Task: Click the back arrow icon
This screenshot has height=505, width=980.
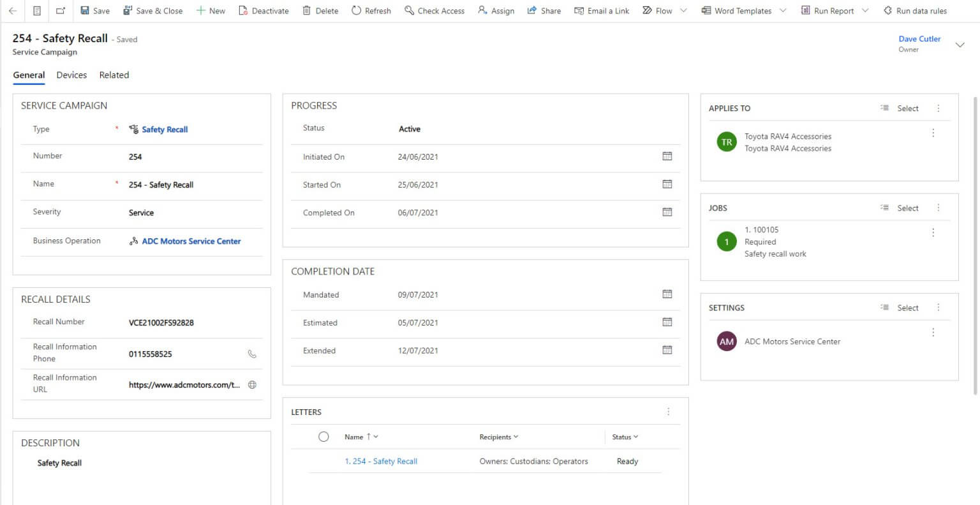Action: [x=13, y=11]
